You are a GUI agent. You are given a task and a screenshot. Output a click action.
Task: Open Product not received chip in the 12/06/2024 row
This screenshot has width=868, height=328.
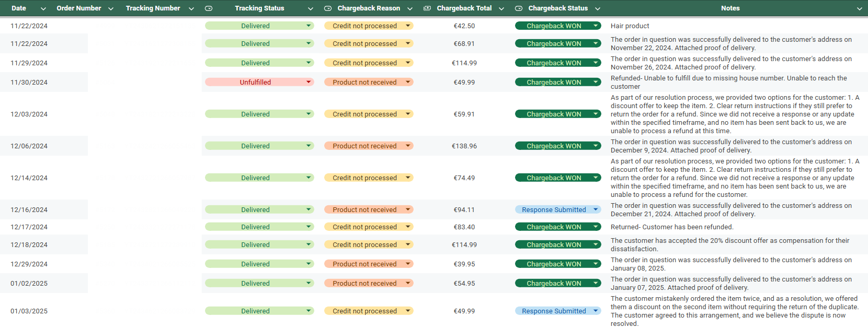(x=368, y=146)
